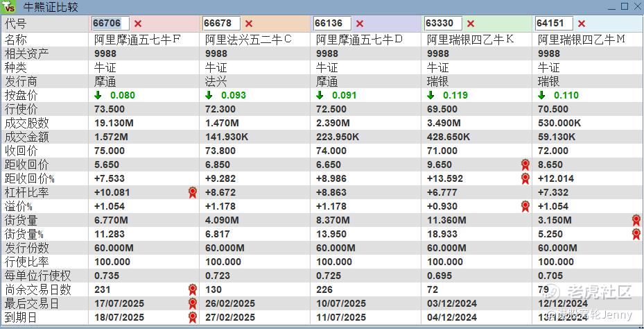Viewport: 644px width, 329px height.
Task: Select the 行使价 row label
Action: click(x=21, y=110)
